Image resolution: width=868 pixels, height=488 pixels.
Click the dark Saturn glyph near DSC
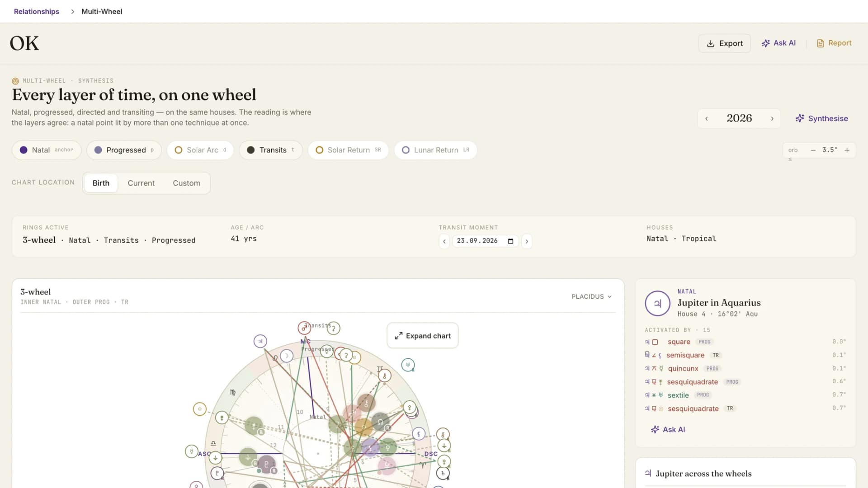click(x=443, y=473)
